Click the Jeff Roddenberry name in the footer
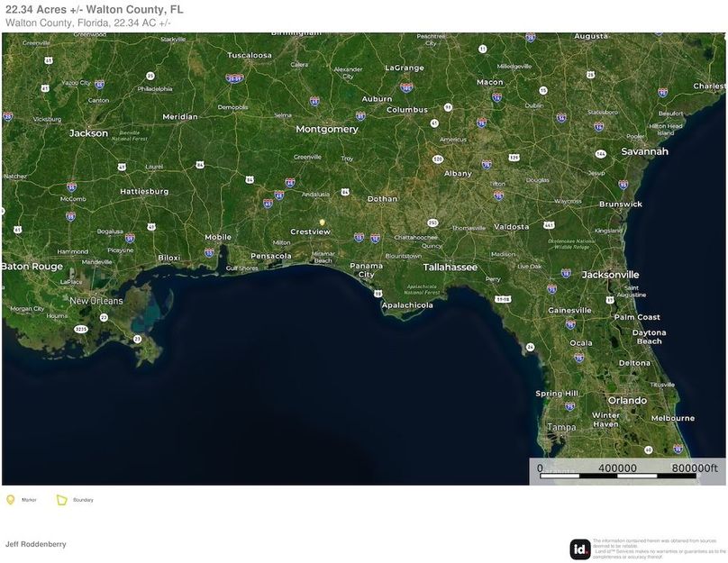The image size is (728, 563). pyautogui.click(x=36, y=544)
